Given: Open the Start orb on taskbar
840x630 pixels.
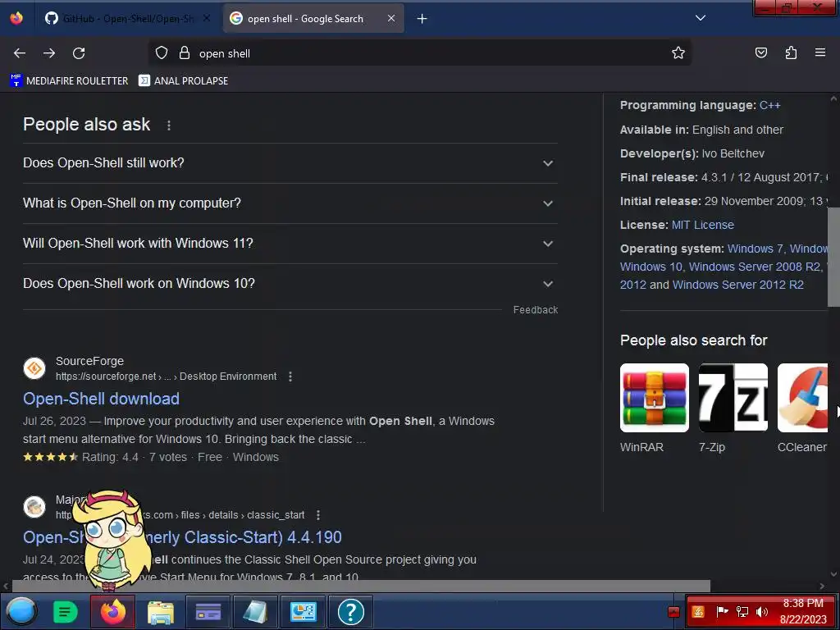Looking at the screenshot, I should [21, 612].
